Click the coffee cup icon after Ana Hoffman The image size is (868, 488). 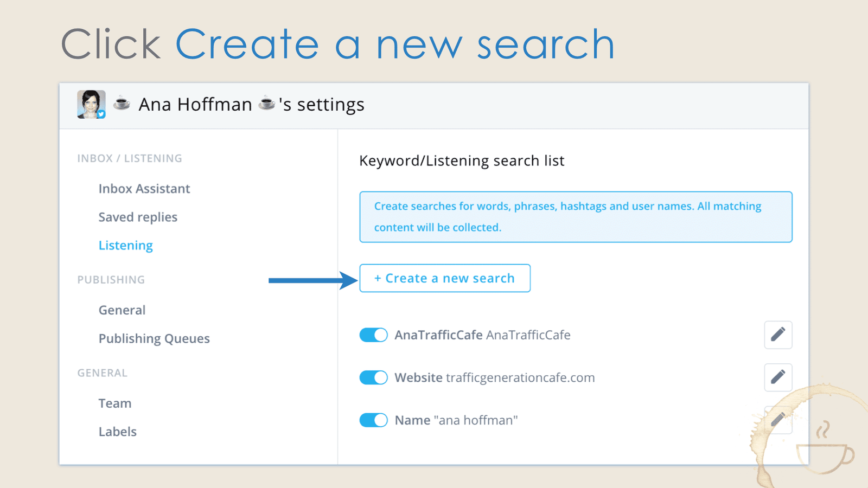click(x=266, y=104)
